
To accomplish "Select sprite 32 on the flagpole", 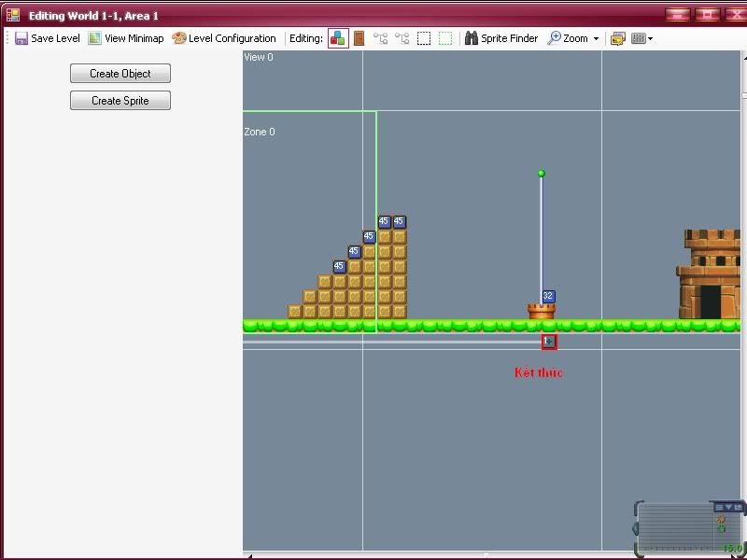I will [548, 296].
